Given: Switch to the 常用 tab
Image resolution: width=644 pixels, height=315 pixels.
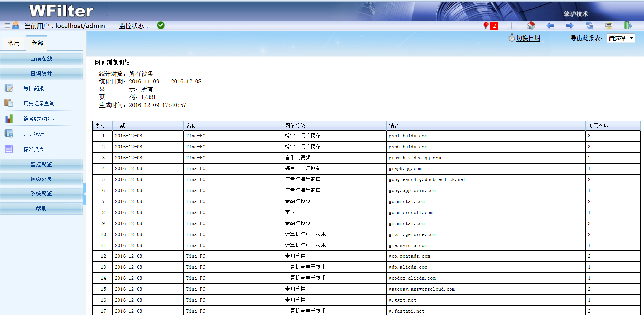Looking at the screenshot, I should coord(14,43).
